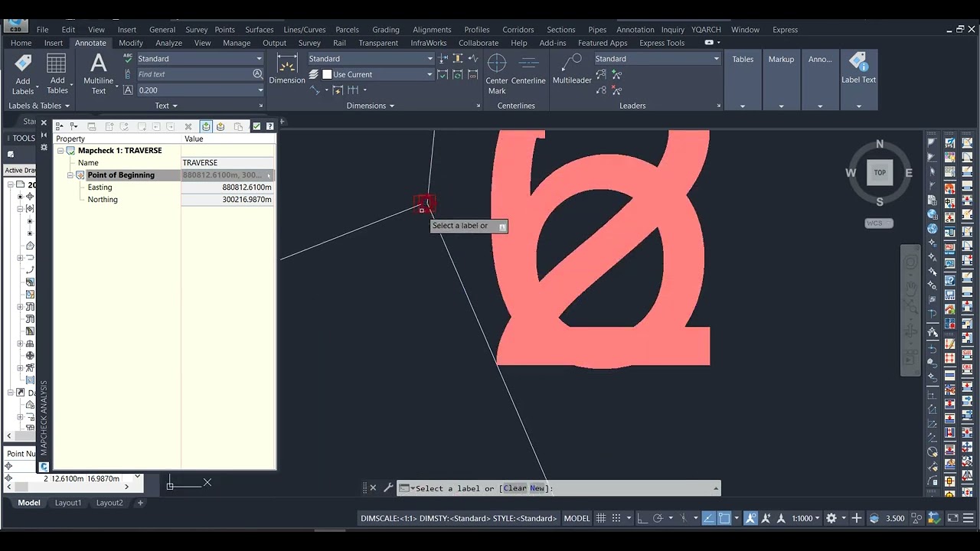Viewport: 980px width, 551px height.
Task: Click the dimension layer override icon
Action: [x=314, y=74]
